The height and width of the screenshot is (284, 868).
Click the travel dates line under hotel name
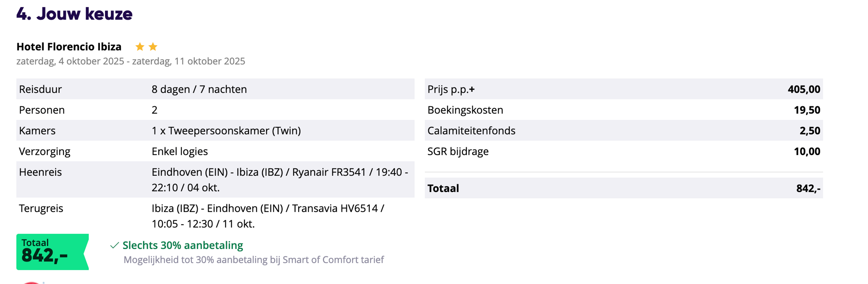pos(131,61)
